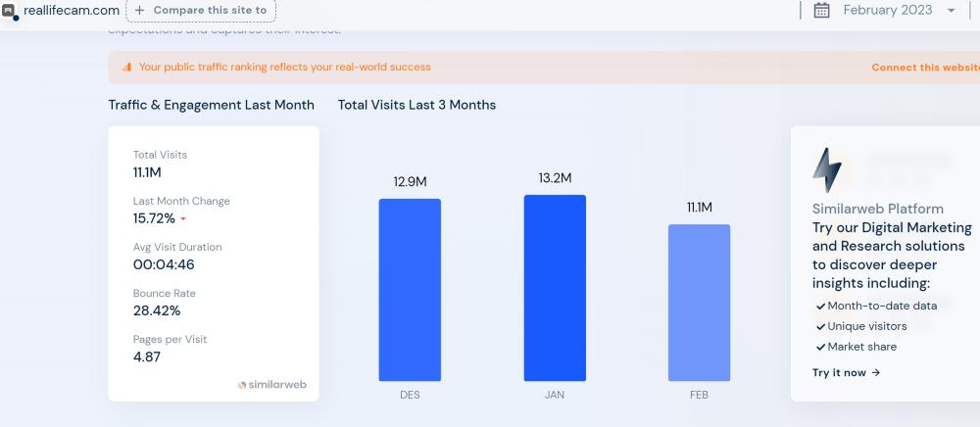This screenshot has width=980, height=427.
Task: Click the similarweb logo in stats card
Action: (271, 385)
